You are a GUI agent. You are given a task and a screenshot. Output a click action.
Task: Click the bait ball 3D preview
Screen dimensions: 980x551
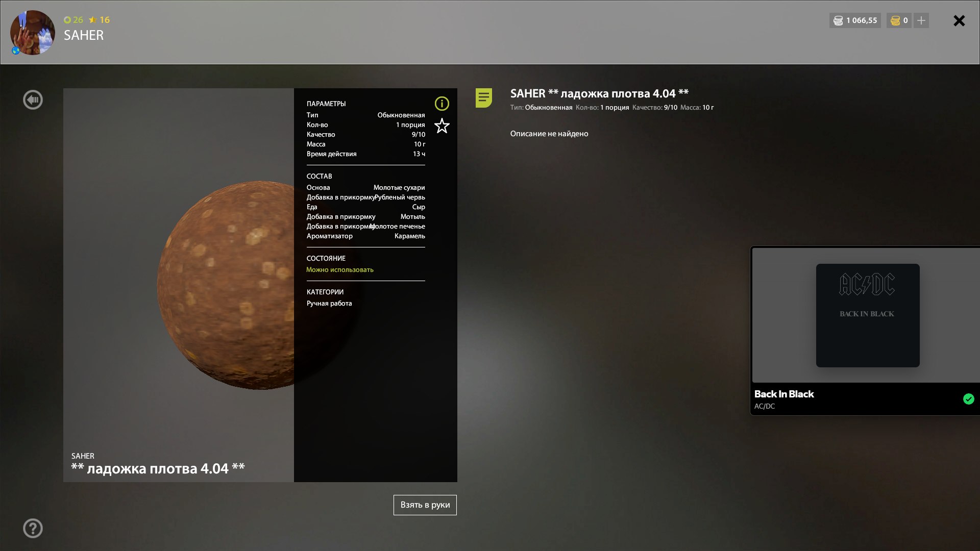[x=225, y=286]
